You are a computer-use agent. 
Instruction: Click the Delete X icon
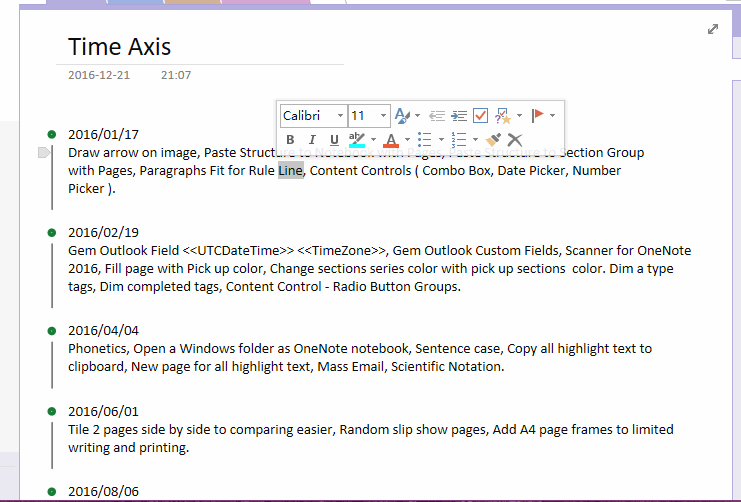tap(515, 140)
